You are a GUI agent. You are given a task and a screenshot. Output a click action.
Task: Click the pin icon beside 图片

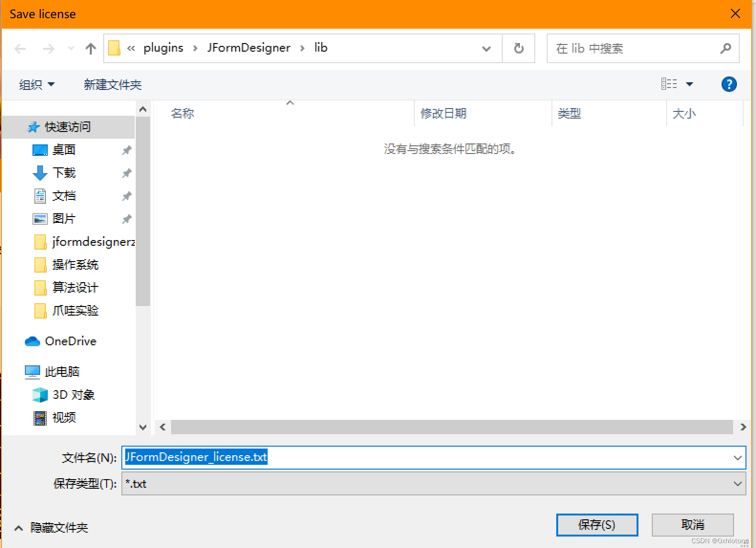127,219
